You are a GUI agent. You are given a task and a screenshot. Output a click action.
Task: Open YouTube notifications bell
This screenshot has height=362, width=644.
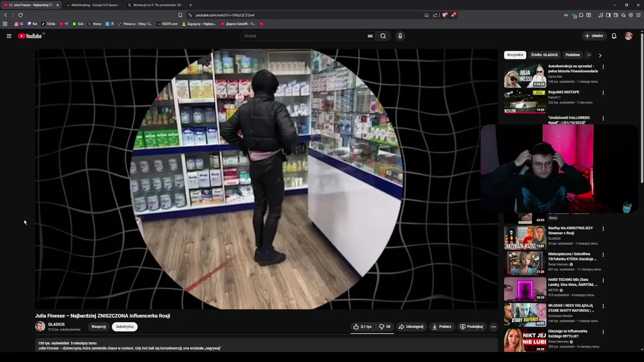click(x=614, y=36)
